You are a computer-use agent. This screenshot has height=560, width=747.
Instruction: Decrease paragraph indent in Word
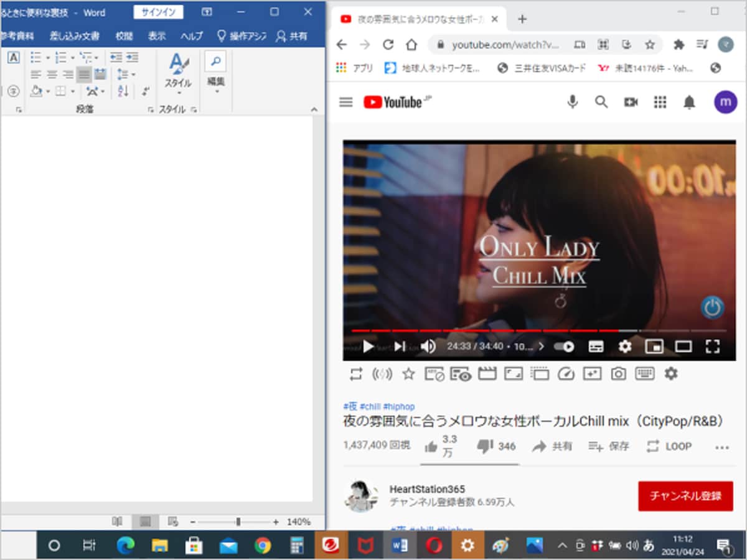click(116, 57)
